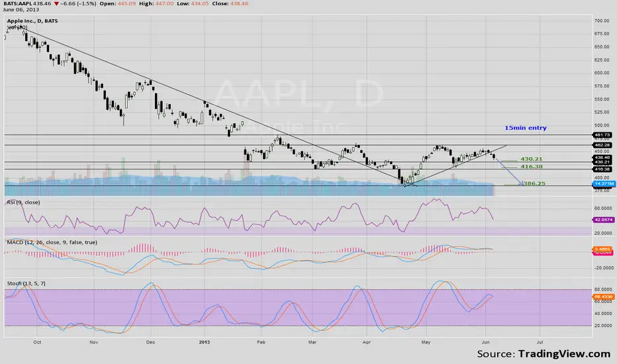Click the blue 14.371M volume tag
Screen dimensions: 617x364
(x=604, y=184)
